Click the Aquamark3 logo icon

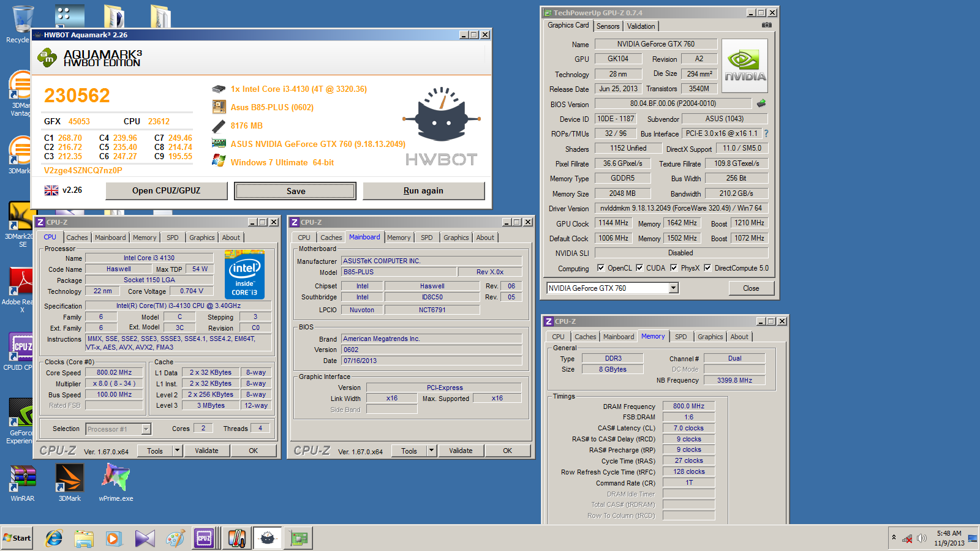tap(47, 58)
